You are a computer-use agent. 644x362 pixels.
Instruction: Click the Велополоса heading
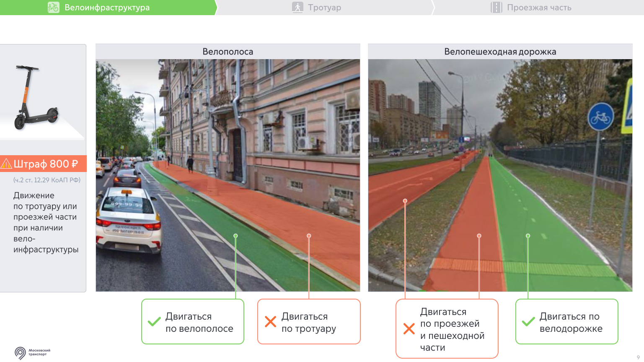tap(228, 52)
